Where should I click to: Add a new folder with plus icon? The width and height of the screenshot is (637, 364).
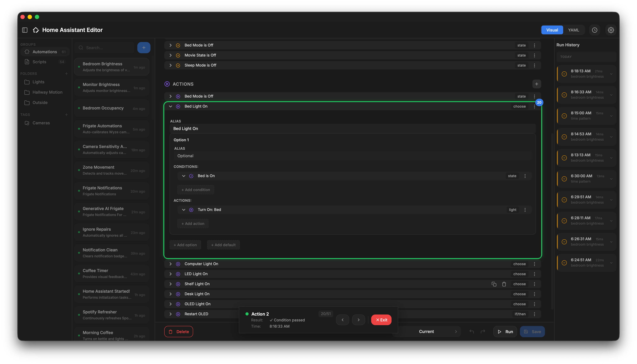tap(66, 73)
